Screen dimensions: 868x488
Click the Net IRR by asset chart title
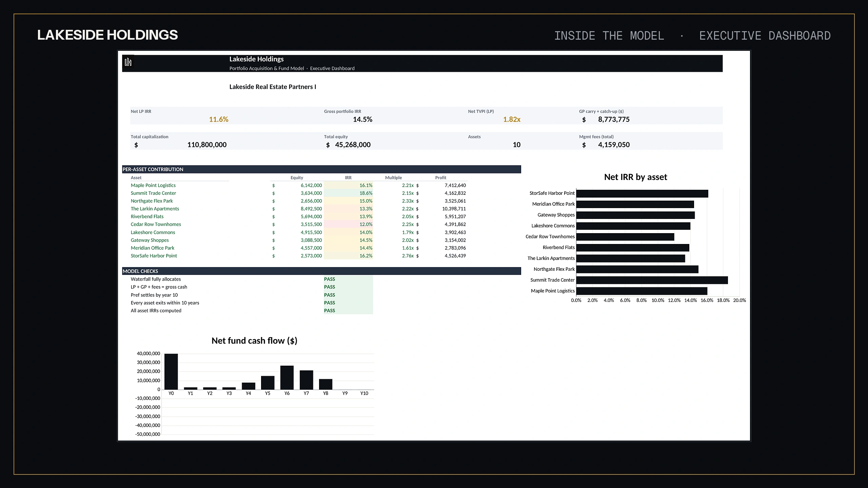pos(635,177)
